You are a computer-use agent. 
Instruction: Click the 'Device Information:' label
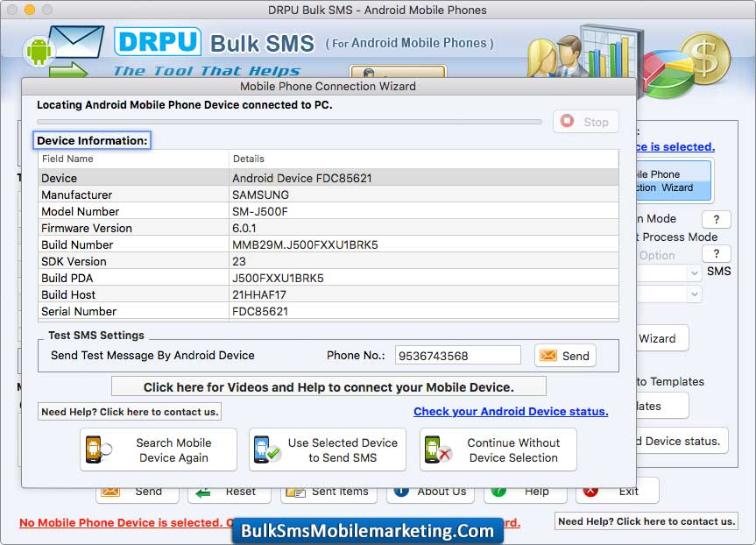point(92,140)
